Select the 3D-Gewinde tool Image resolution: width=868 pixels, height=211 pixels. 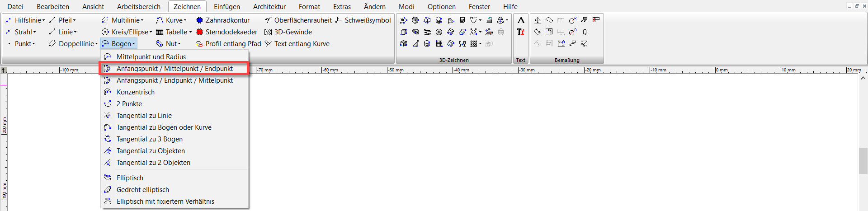288,32
